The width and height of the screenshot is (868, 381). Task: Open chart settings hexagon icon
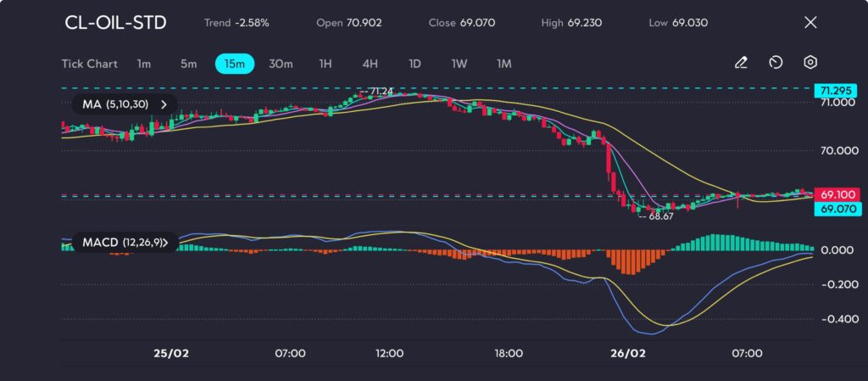(810, 63)
